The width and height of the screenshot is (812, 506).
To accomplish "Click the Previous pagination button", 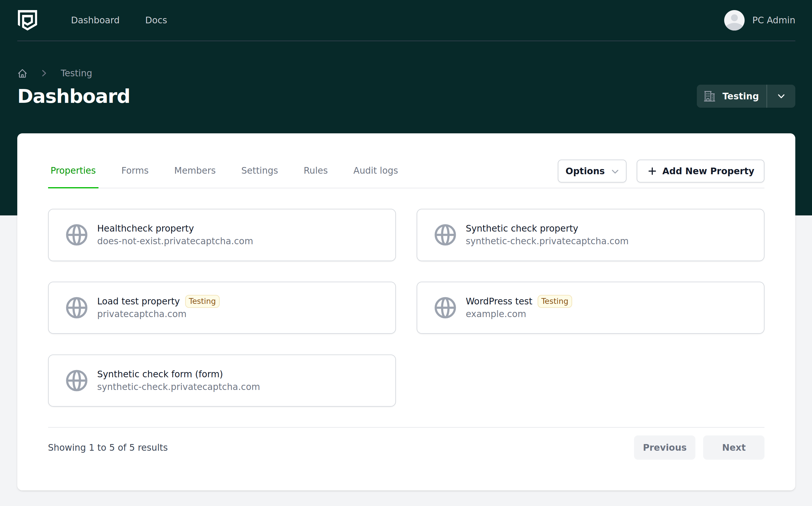I will (x=665, y=448).
